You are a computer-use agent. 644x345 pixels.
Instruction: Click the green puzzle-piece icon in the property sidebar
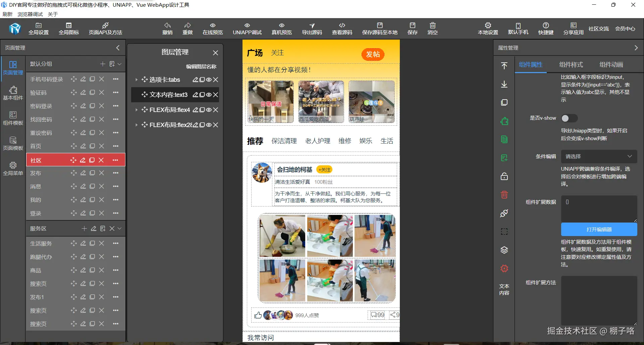click(x=504, y=121)
